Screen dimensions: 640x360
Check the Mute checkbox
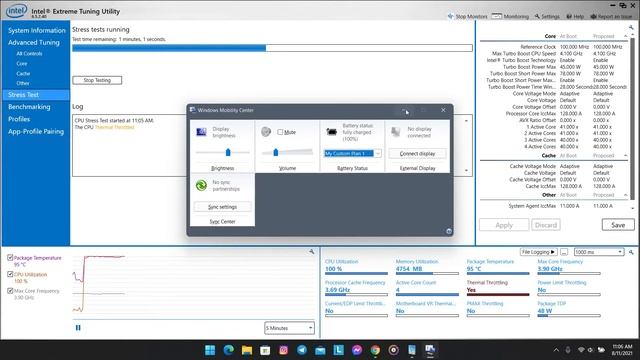coord(280,132)
